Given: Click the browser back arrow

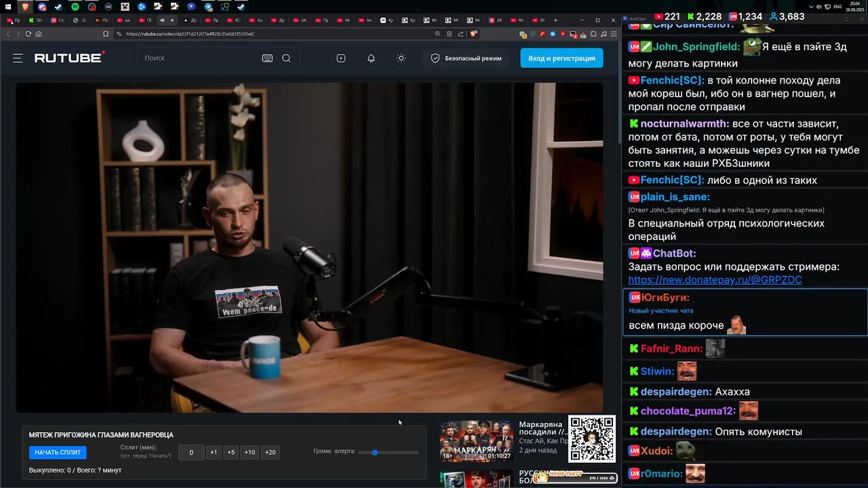Looking at the screenshot, I should (9, 34).
